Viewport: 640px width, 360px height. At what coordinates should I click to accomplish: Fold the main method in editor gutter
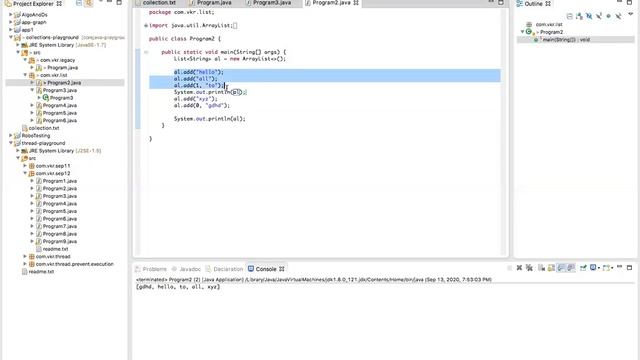146,52
